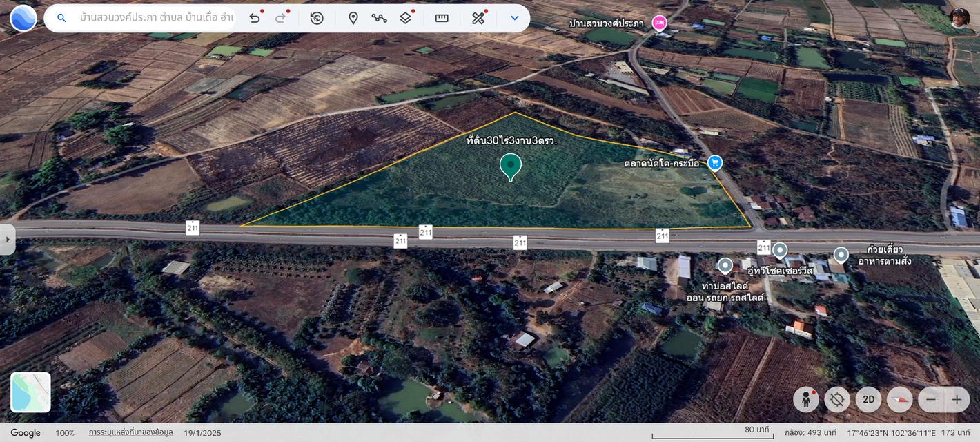The width and height of the screenshot is (980, 442).
Task: Click the undo arrow icon
Action: tap(255, 18)
